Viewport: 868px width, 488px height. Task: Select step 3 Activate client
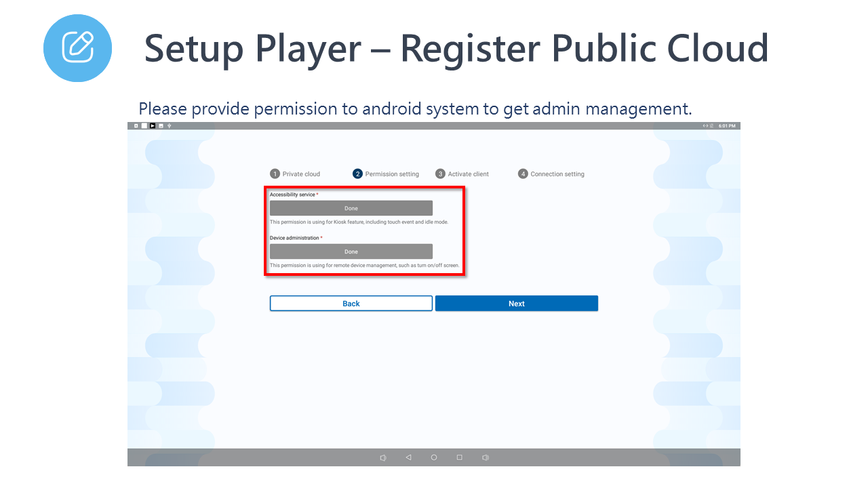click(x=462, y=174)
